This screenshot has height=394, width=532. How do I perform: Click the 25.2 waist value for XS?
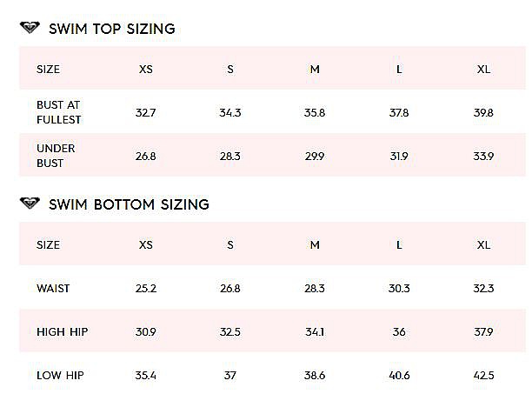(146, 288)
